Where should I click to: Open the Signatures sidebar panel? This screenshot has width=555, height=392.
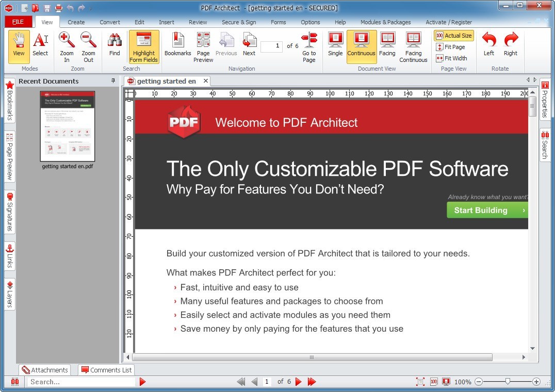(9, 212)
